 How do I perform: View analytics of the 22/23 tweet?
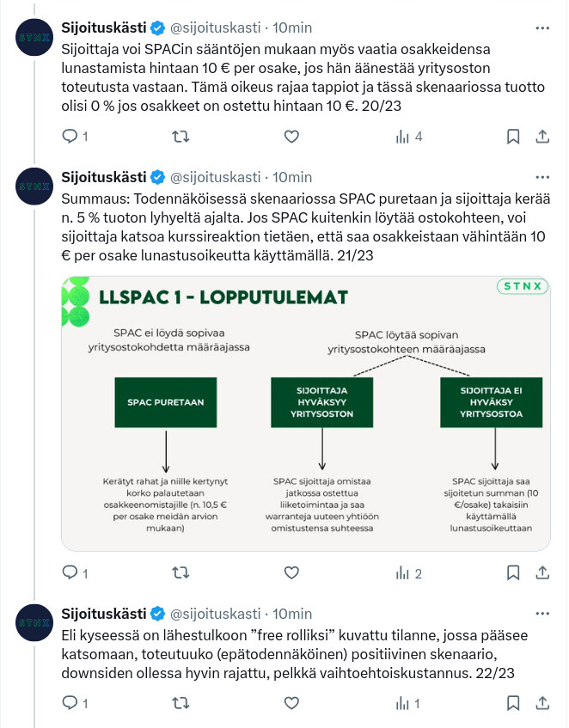[401, 703]
